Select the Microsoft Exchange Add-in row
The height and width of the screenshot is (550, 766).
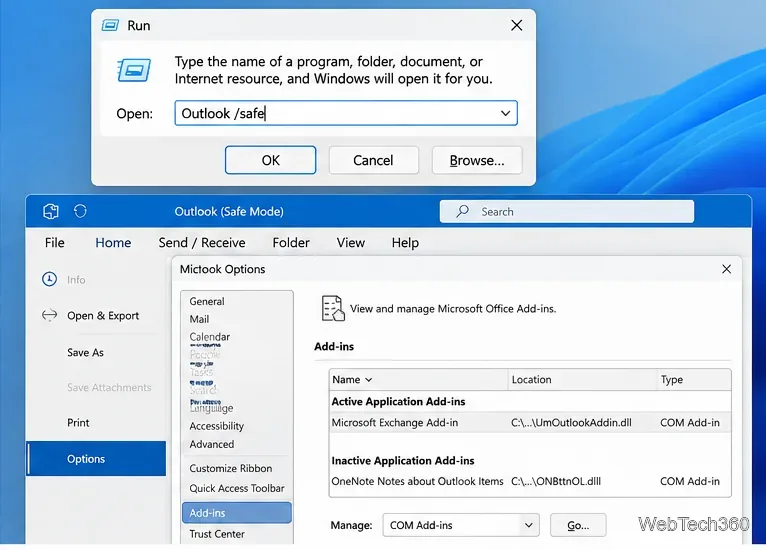tap(530, 423)
